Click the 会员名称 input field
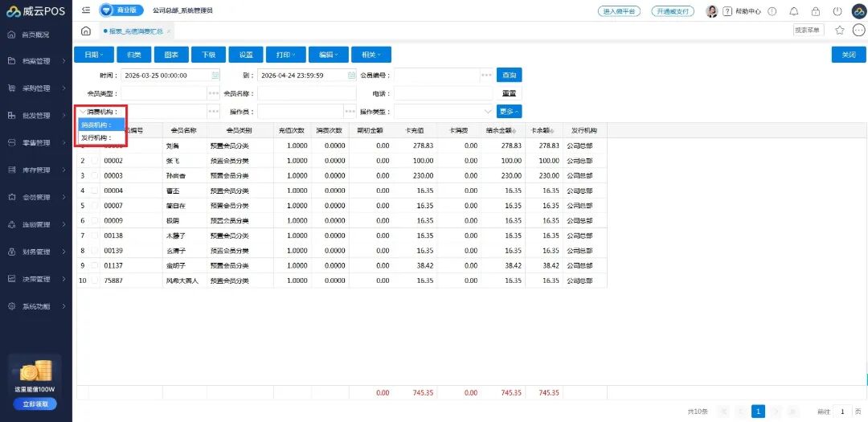Viewport: 868px width, 422px height. tap(307, 93)
